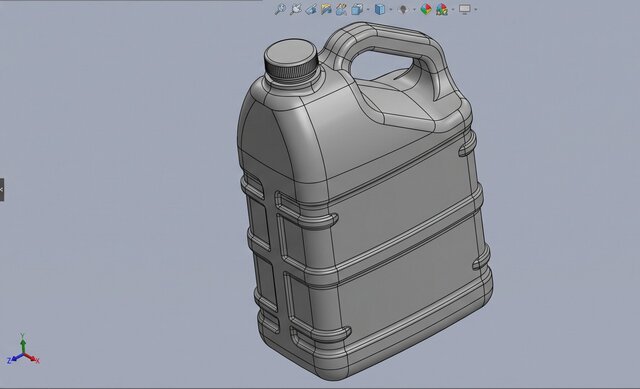Select the bottle cap on the model

[291, 60]
